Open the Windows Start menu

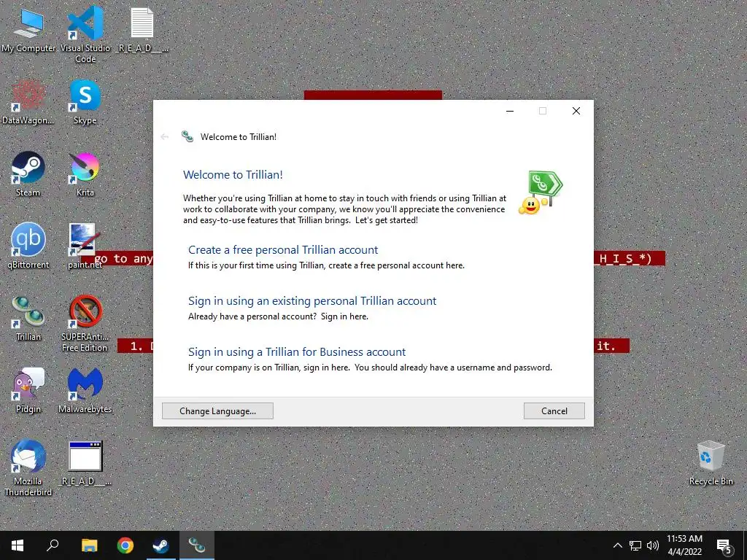(18, 545)
